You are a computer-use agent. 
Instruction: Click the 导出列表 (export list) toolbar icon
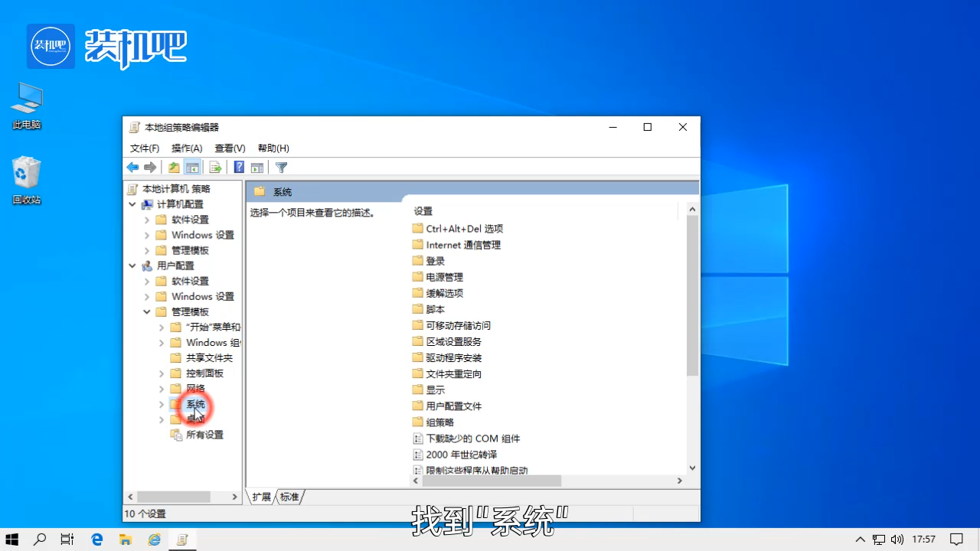coord(217,167)
